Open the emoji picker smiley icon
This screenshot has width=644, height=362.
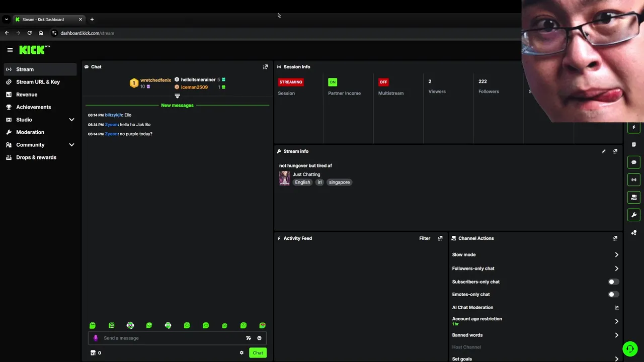(259, 338)
